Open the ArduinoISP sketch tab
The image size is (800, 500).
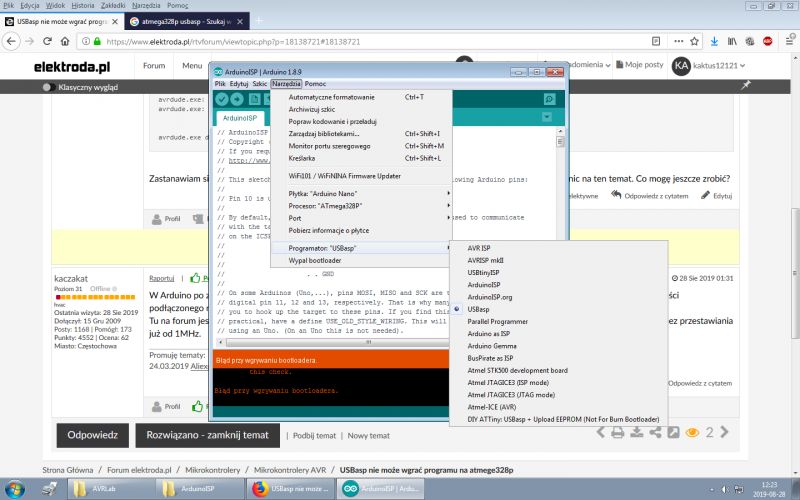tap(240, 118)
